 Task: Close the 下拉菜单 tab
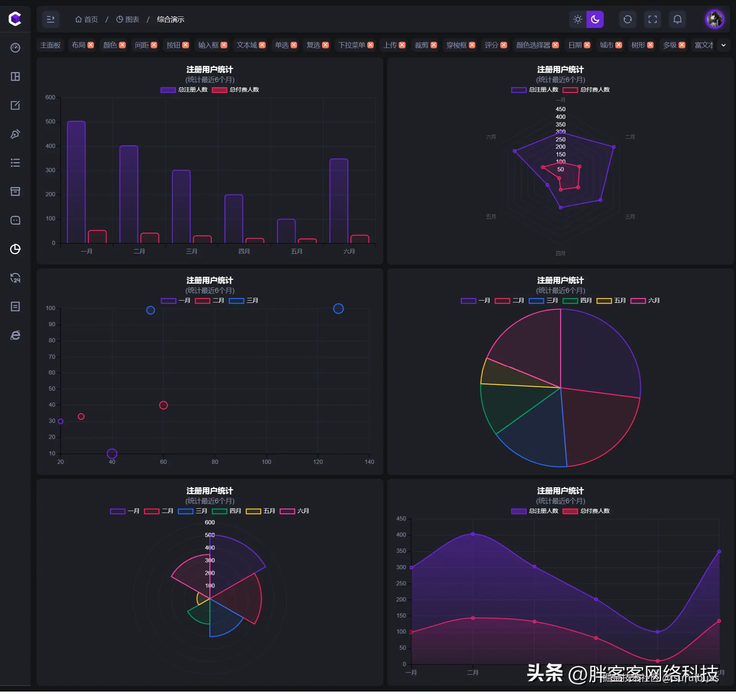pyautogui.click(x=370, y=45)
